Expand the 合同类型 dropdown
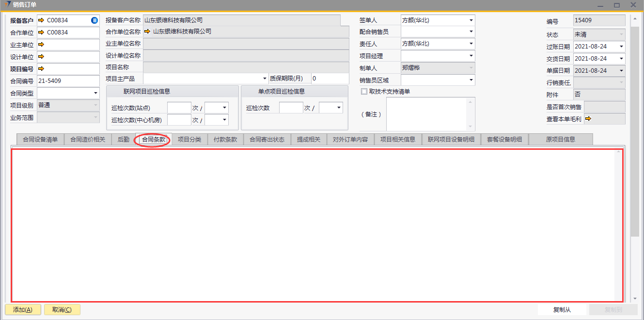Image resolution: width=644 pixels, height=320 pixels. pyautogui.click(x=95, y=93)
